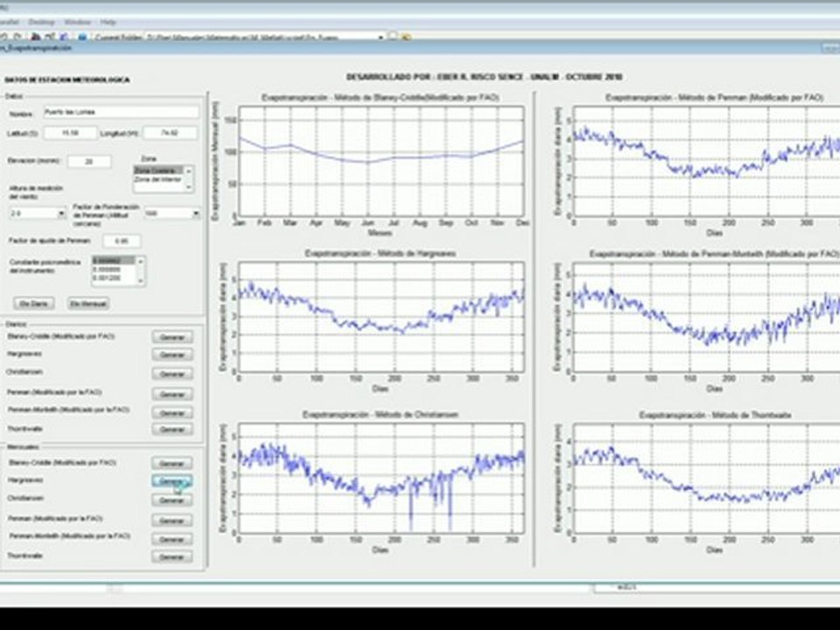Click down arrow of psychrometric constant list
Screen dimensions: 840x630
(140, 280)
